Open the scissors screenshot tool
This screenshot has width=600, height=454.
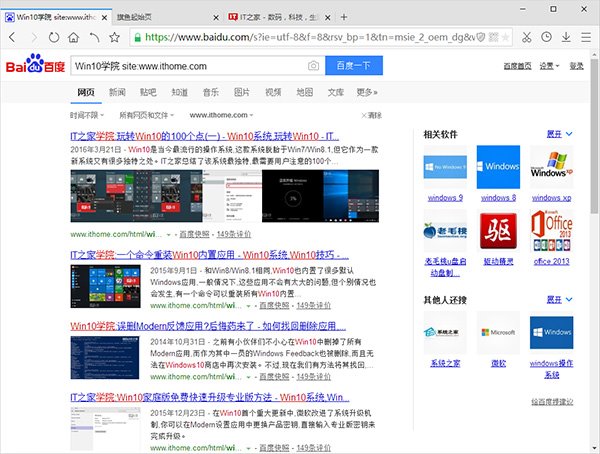tap(527, 37)
